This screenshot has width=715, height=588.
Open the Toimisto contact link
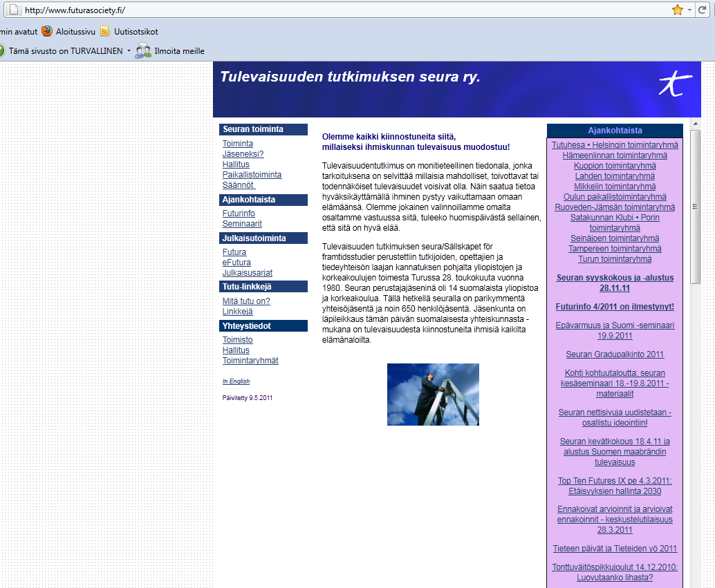(238, 340)
